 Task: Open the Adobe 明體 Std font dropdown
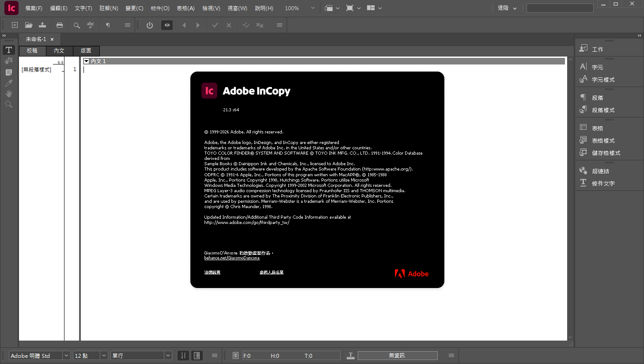pos(66,356)
